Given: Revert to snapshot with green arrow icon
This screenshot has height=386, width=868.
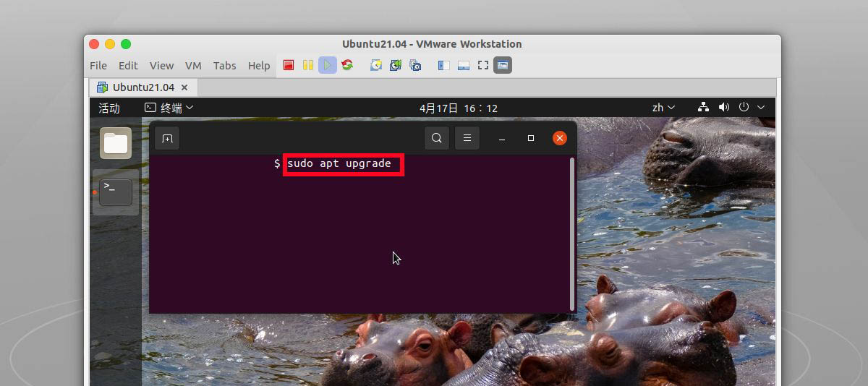Looking at the screenshot, I should 396,65.
